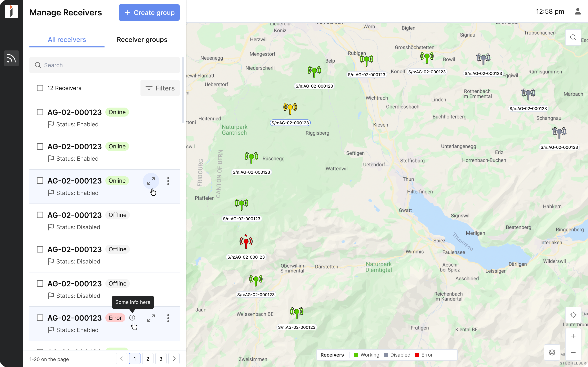Open next page with the right chevron
This screenshot has height=367, width=588.
tap(174, 358)
